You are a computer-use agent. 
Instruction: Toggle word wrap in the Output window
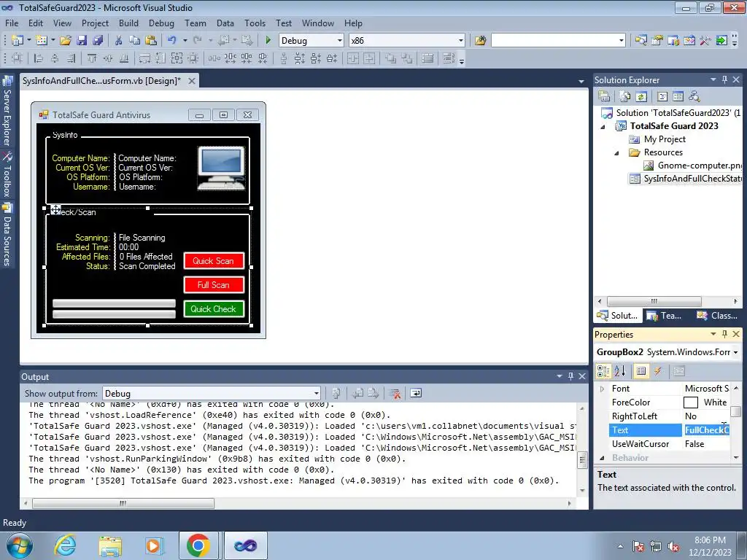[x=416, y=393]
